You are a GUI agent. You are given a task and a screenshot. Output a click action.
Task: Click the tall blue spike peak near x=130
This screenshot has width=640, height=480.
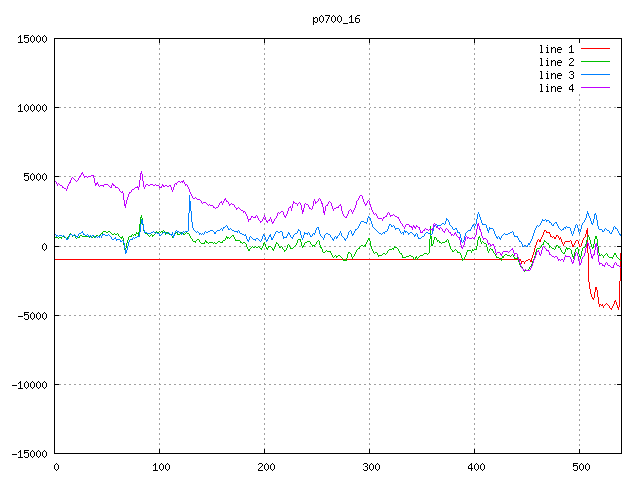(189, 198)
